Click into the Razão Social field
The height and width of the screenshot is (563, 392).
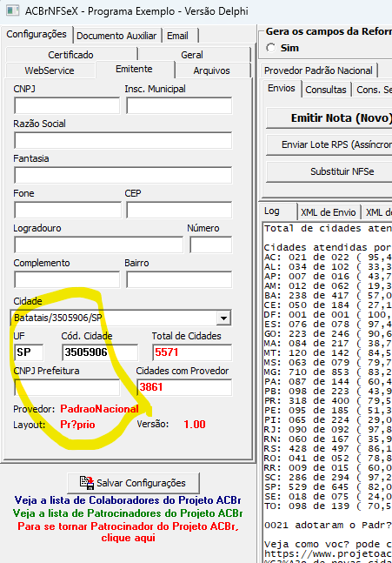(123, 141)
